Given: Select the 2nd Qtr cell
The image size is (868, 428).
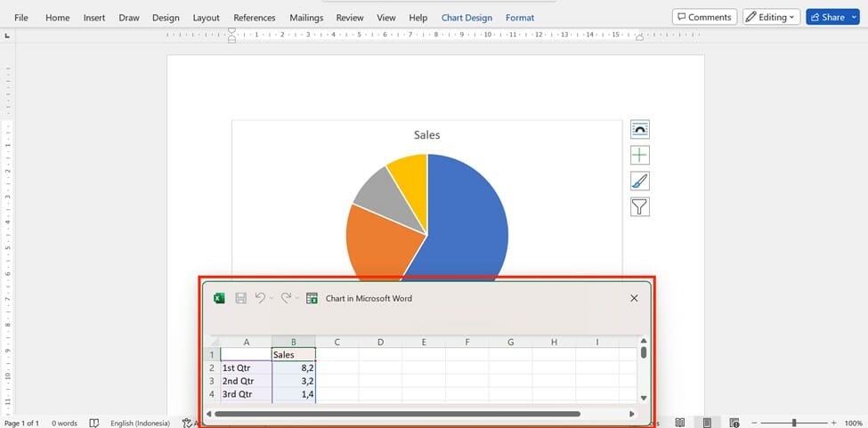Looking at the screenshot, I should [246, 381].
